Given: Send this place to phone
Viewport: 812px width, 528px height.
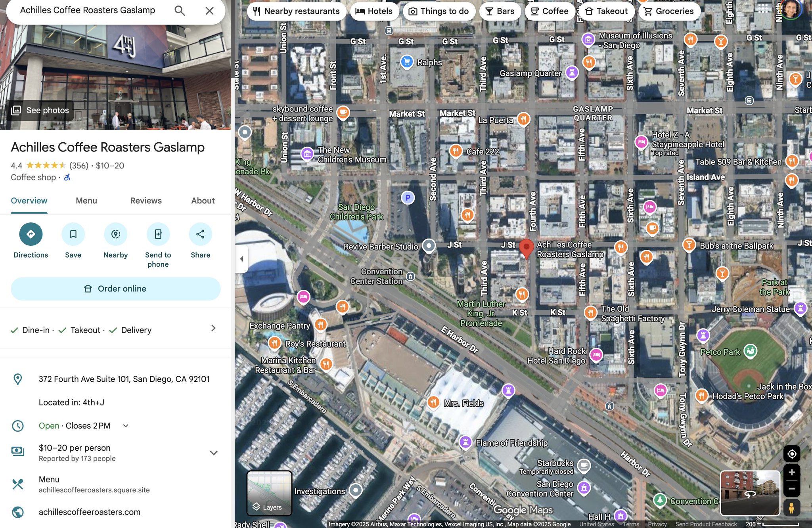Looking at the screenshot, I should (158, 234).
